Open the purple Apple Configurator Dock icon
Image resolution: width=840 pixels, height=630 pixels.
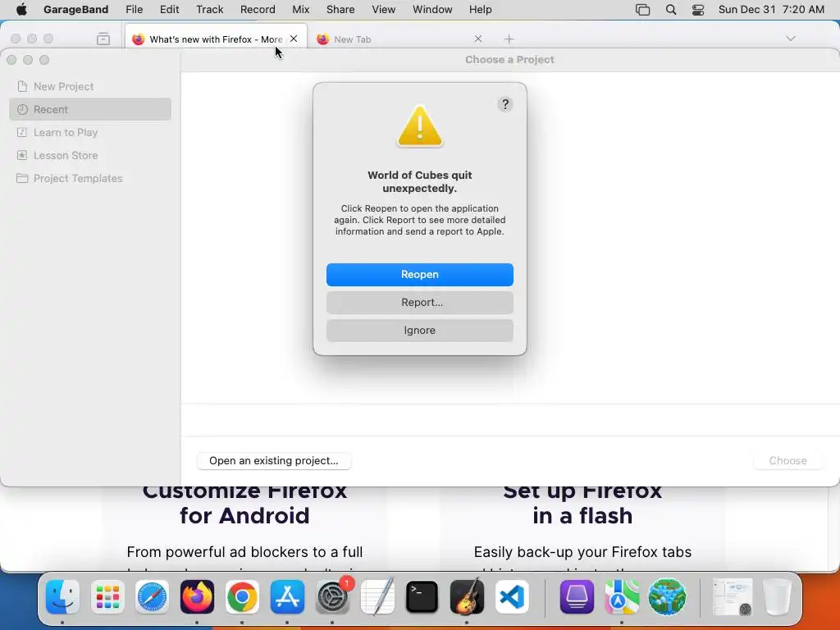click(577, 596)
